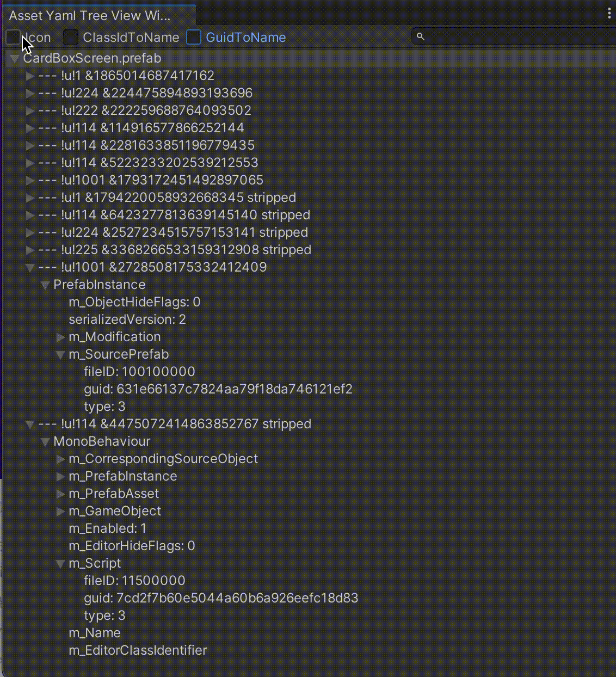This screenshot has height=677, width=616.
Task: Collapse the !u!1001 &2728508175332412409 entry
Action: pyautogui.click(x=30, y=268)
